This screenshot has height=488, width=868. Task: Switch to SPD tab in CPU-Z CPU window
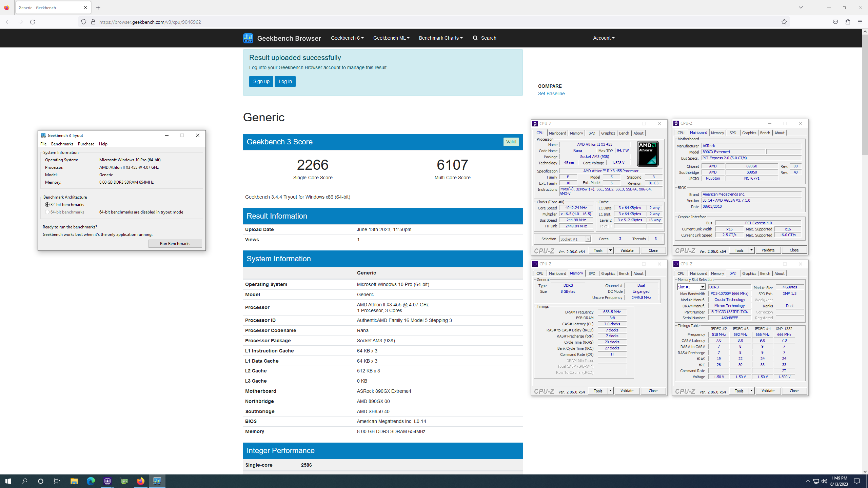pyautogui.click(x=592, y=133)
